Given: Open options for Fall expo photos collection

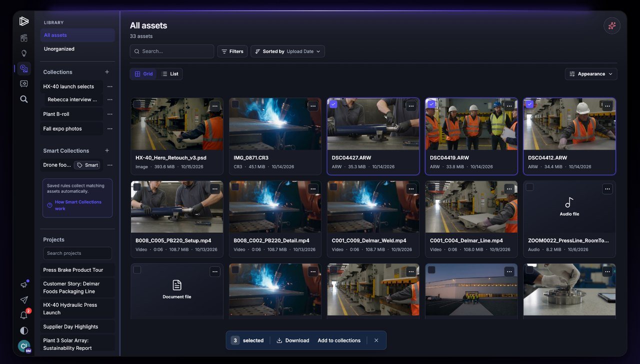Looking at the screenshot, I should [x=110, y=128].
